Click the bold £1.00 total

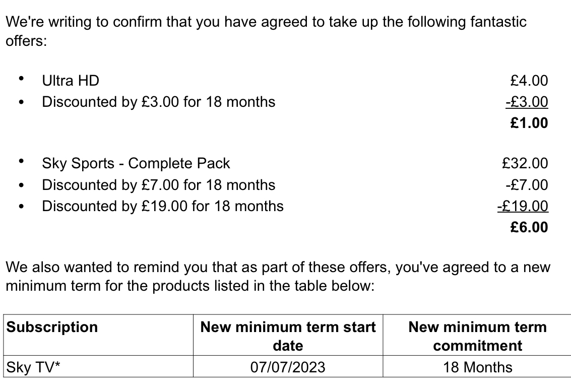click(529, 123)
